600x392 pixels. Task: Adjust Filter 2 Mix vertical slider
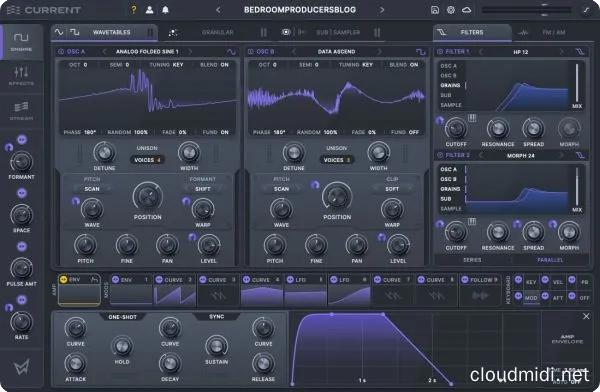click(577, 187)
